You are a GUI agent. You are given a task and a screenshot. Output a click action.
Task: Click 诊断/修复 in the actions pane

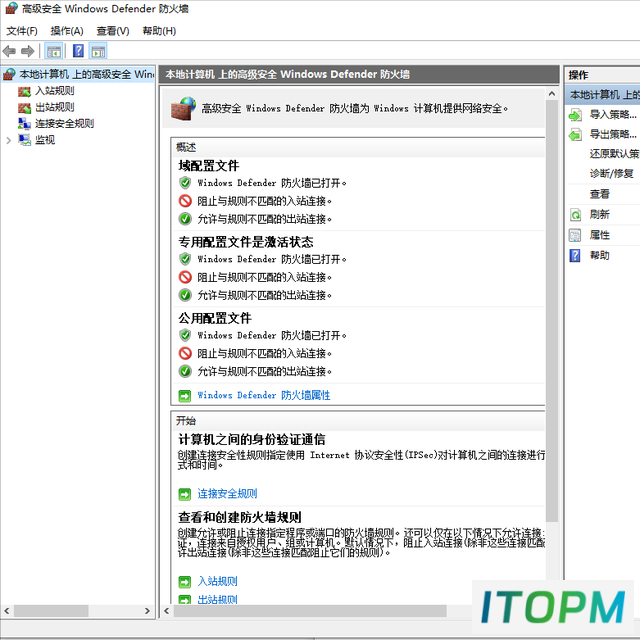coord(611,173)
